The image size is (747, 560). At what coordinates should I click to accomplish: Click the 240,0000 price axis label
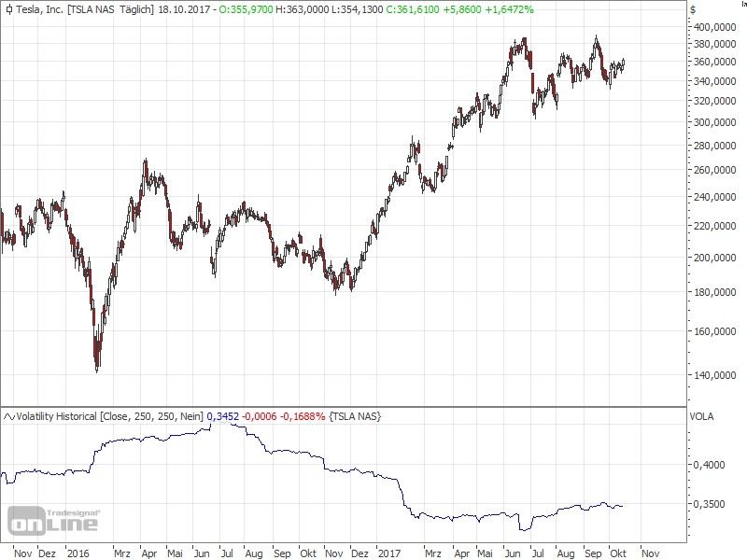(715, 197)
